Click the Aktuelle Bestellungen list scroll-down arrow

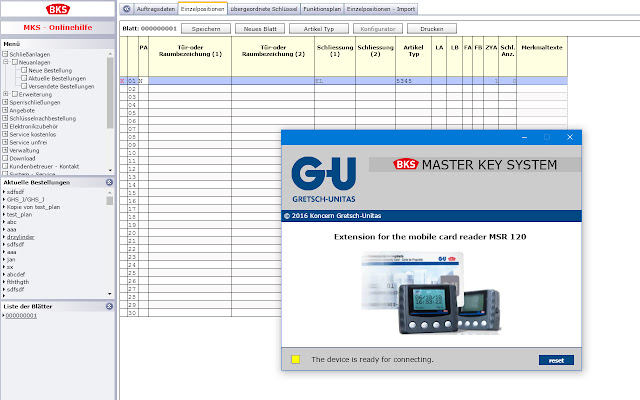coord(110,294)
